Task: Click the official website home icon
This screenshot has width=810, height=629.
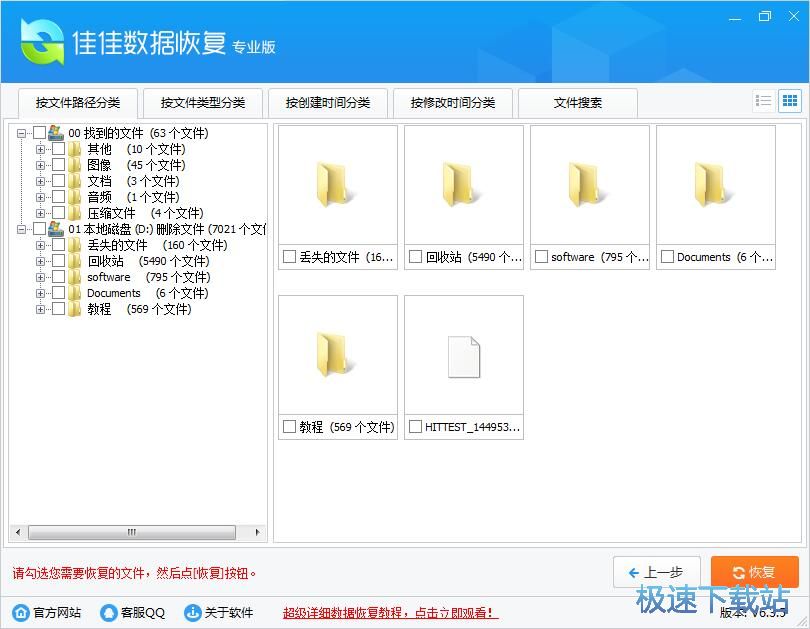Action: pyautogui.click(x=20, y=612)
